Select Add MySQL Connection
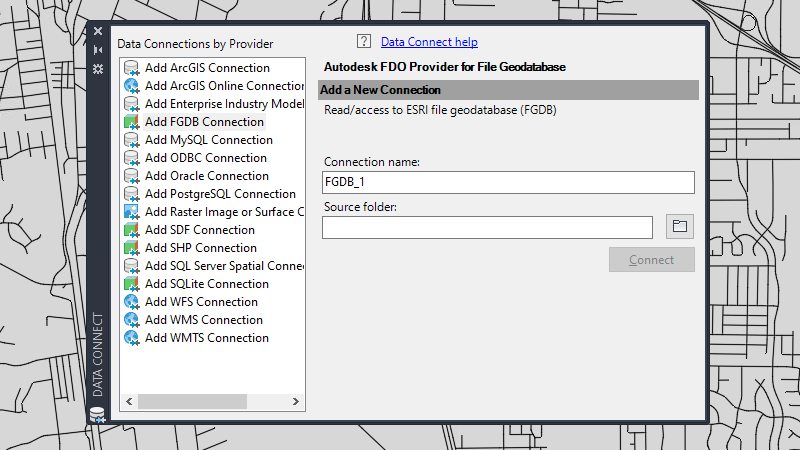Screen dimensions: 800x450 209,140
